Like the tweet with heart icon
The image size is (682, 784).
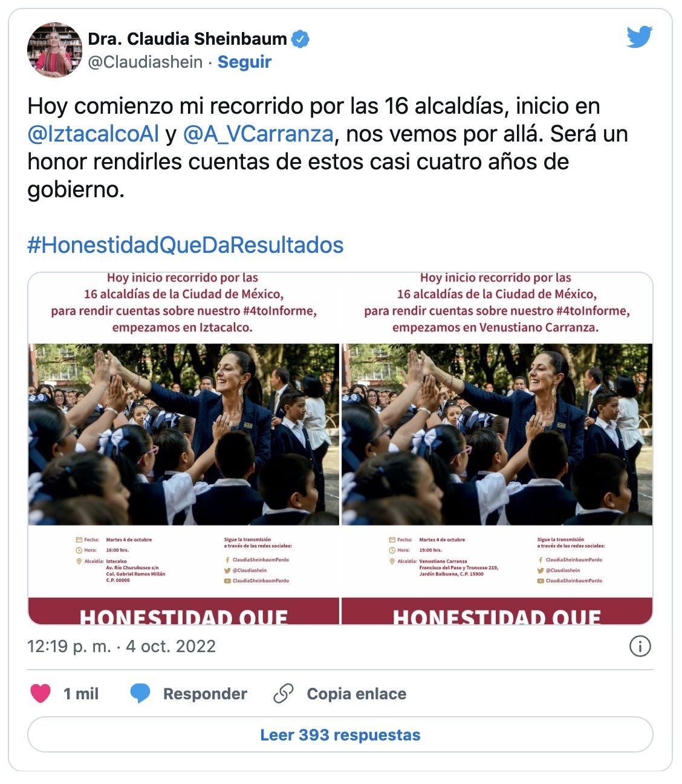[x=41, y=693]
